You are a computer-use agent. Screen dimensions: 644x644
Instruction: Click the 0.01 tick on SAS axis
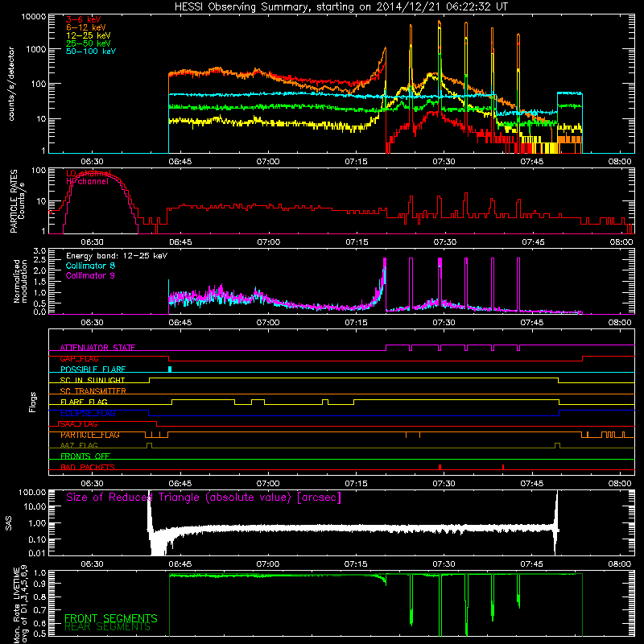click(37, 553)
